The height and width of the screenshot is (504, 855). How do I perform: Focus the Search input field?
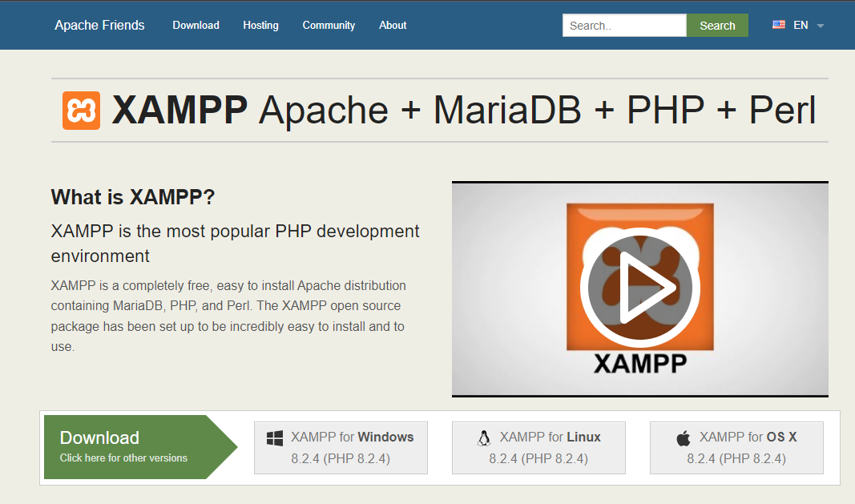[624, 25]
